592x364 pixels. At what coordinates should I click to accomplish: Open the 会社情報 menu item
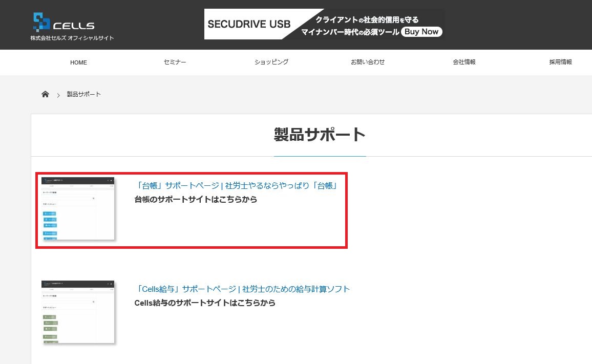tap(464, 62)
